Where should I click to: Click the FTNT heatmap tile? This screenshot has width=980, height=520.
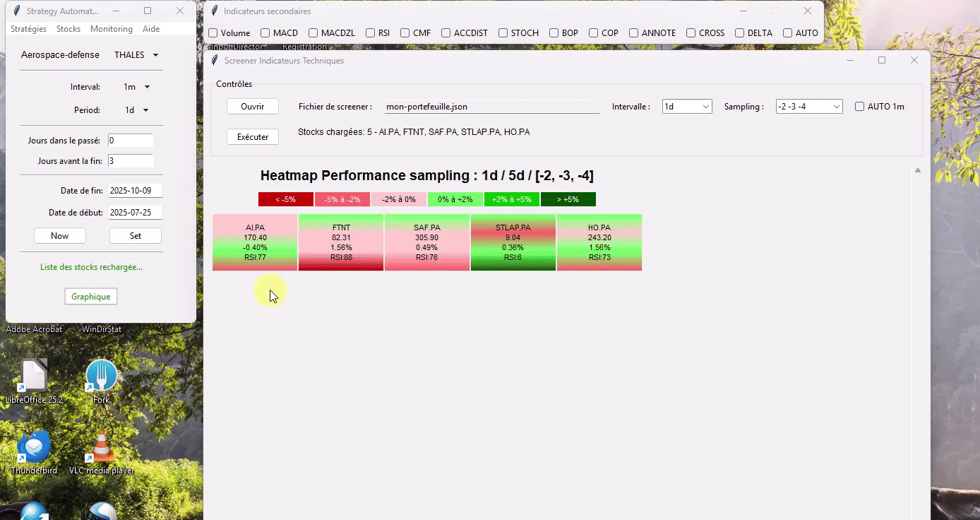341,242
